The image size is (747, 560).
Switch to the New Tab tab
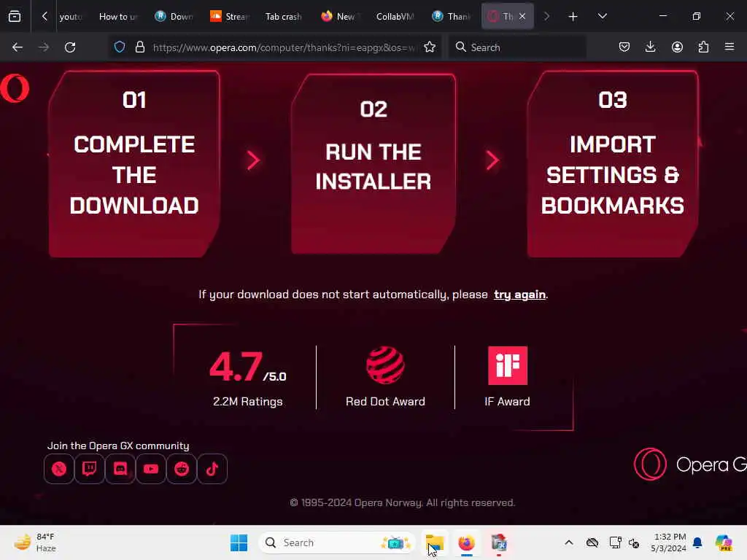(x=339, y=17)
